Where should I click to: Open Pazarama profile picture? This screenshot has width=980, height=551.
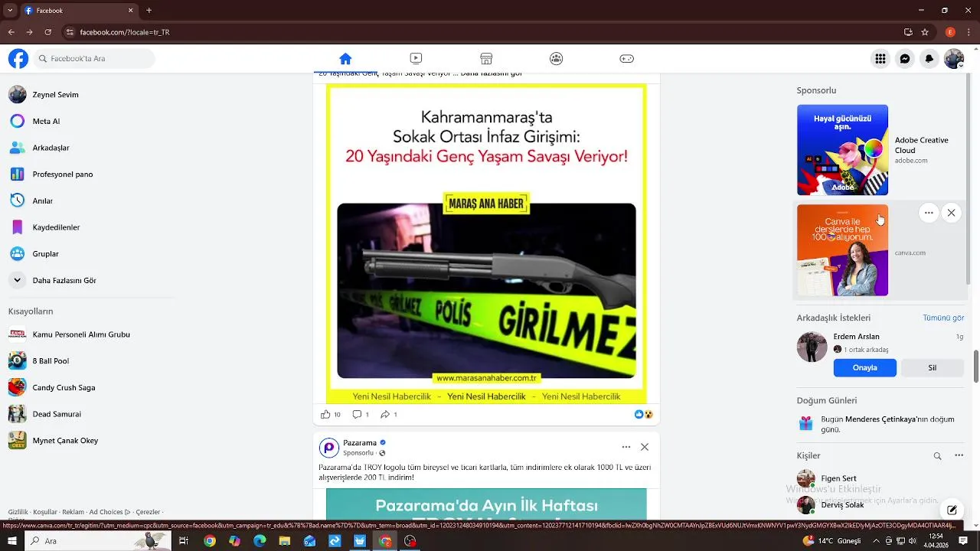tap(329, 448)
